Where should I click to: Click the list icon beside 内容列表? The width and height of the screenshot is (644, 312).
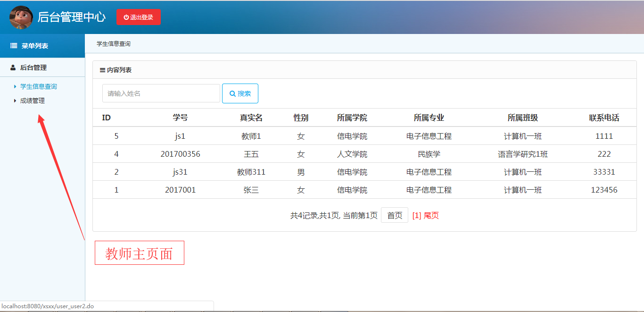tap(102, 70)
